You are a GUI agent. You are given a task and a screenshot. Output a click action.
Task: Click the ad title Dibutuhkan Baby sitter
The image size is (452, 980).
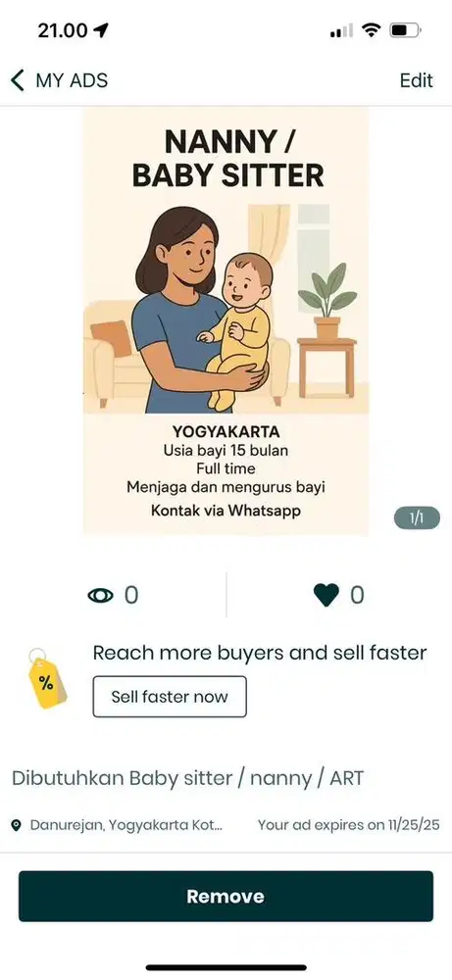[x=187, y=779]
